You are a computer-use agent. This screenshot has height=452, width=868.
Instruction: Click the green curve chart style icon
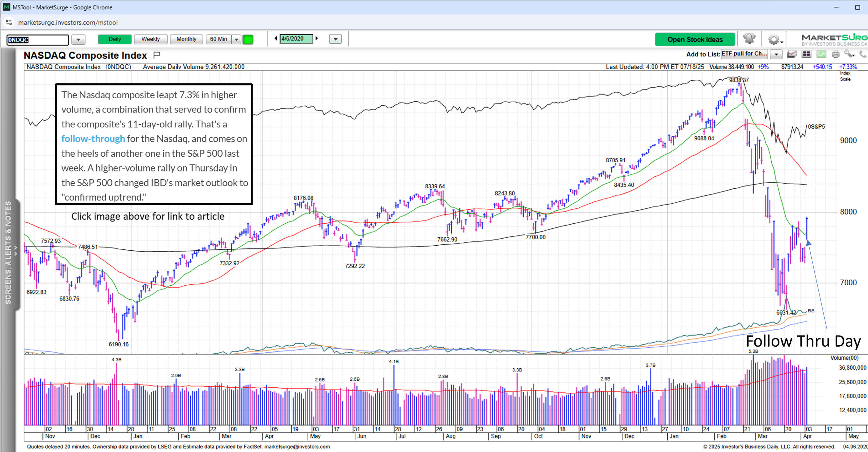pyautogui.click(x=821, y=54)
